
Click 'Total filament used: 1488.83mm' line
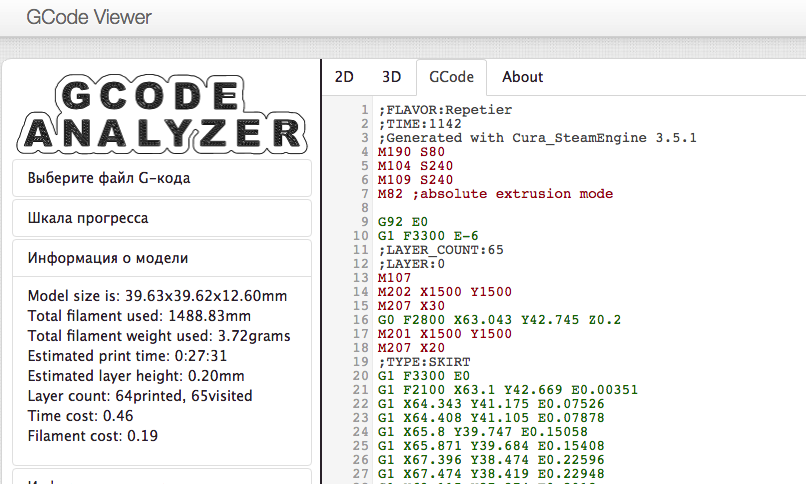(139, 316)
